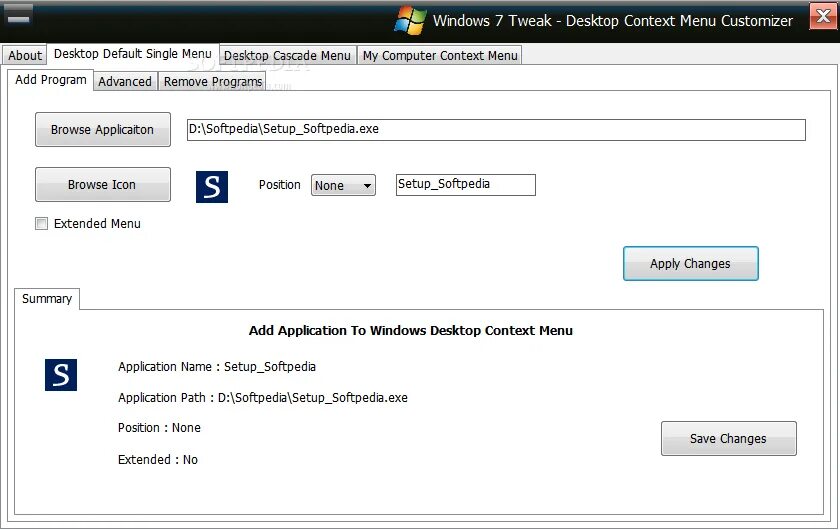Image resolution: width=840 pixels, height=530 pixels.
Task: Switch to the Advanced sub-tab
Action: (125, 81)
